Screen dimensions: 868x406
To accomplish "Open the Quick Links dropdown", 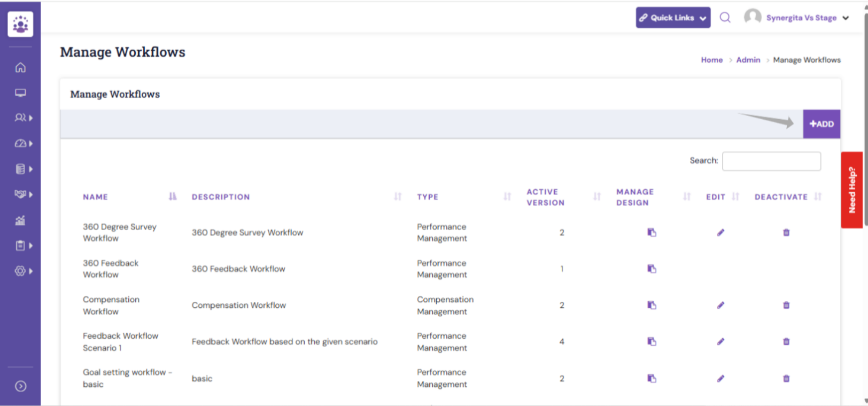I will (x=673, y=18).
